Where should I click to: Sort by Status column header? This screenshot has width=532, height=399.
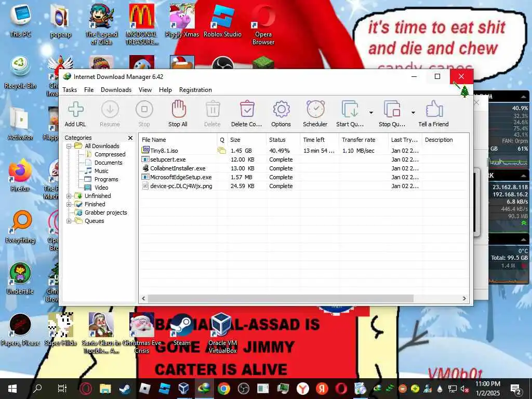pos(283,140)
